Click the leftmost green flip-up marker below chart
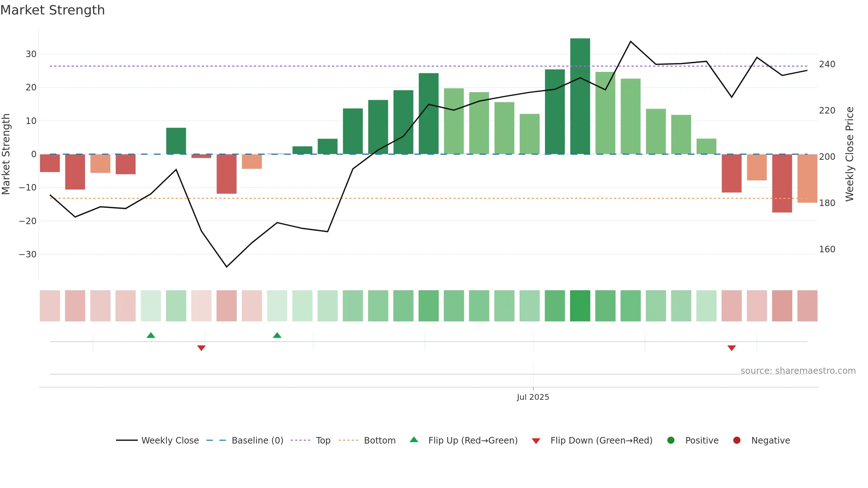868x488 pixels. [x=151, y=335]
